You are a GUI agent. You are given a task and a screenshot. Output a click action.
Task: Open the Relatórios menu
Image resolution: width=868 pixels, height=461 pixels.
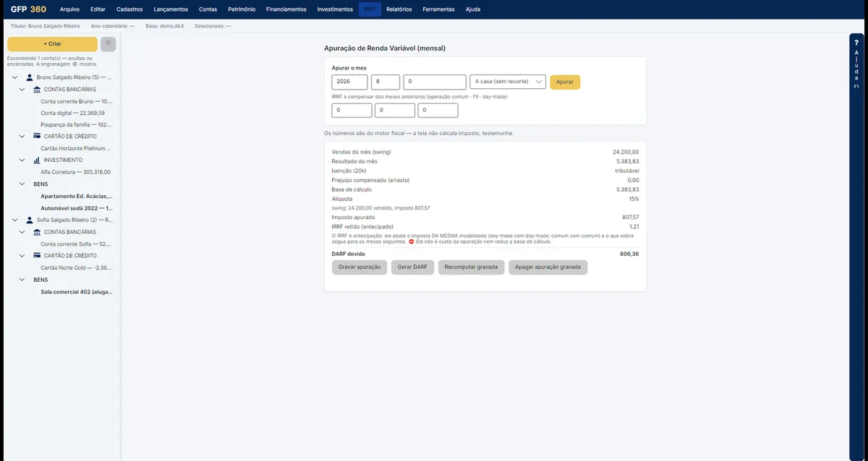[399, 9]
